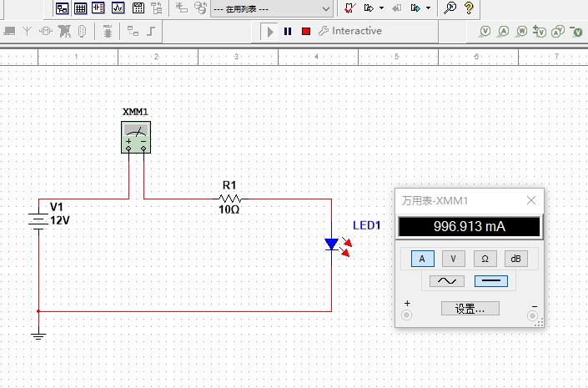Screen dimensions: 588x388
Task: Select ammeter mode A on multimeter
Action: coord(423,259)
